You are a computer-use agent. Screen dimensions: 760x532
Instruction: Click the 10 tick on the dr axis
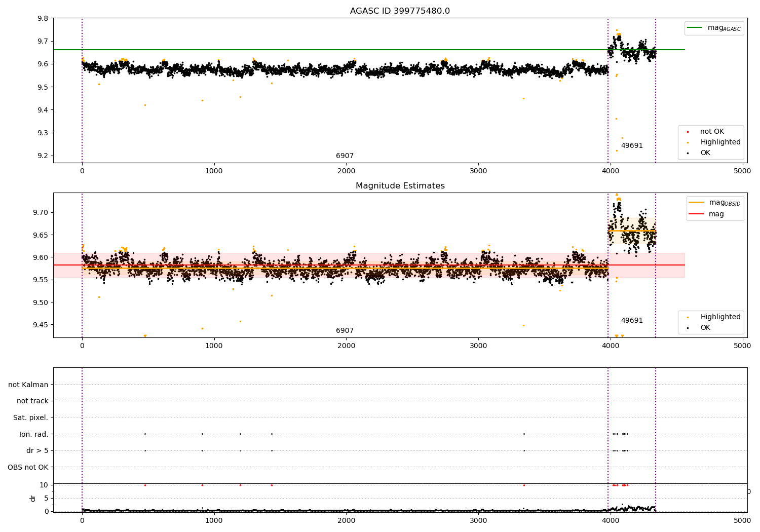(44, 485)
